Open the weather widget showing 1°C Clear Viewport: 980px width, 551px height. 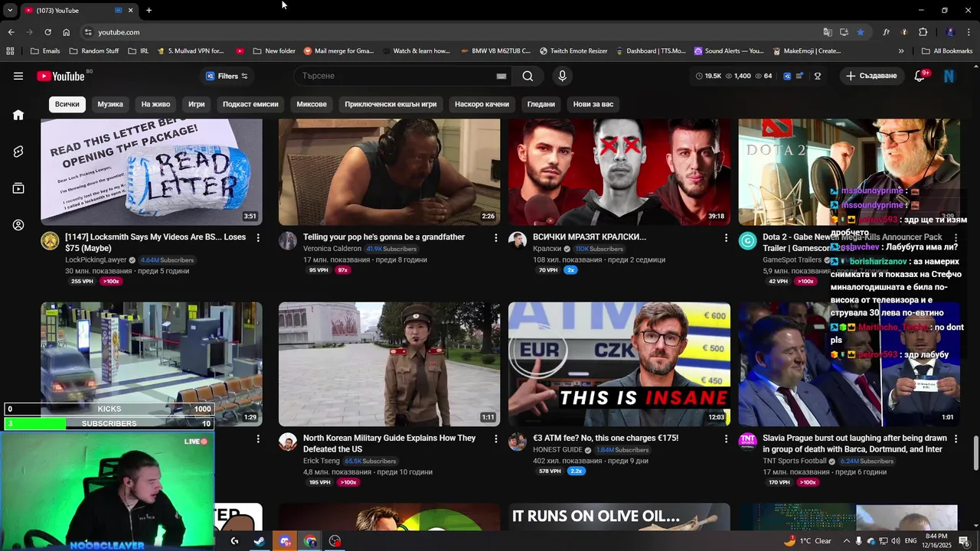808,541
